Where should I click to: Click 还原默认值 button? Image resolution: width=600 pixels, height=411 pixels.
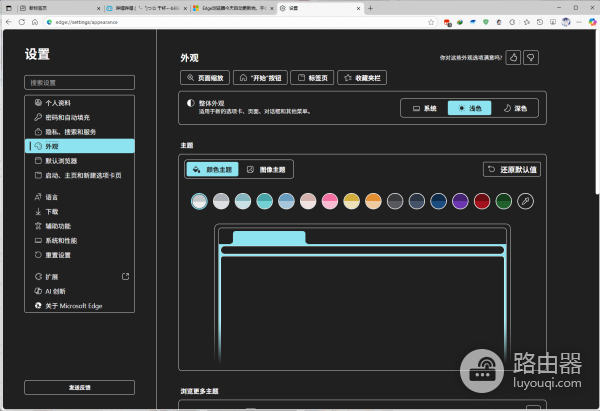512,170
